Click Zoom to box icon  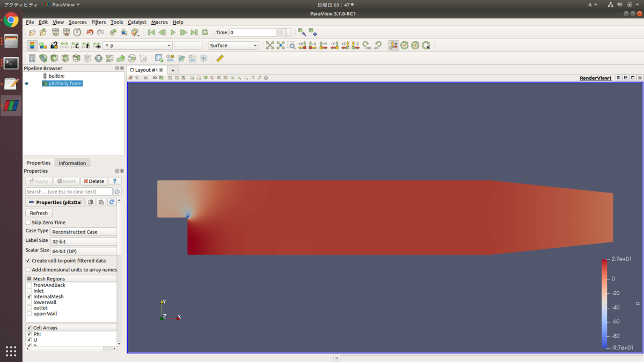tap(291, 46)
